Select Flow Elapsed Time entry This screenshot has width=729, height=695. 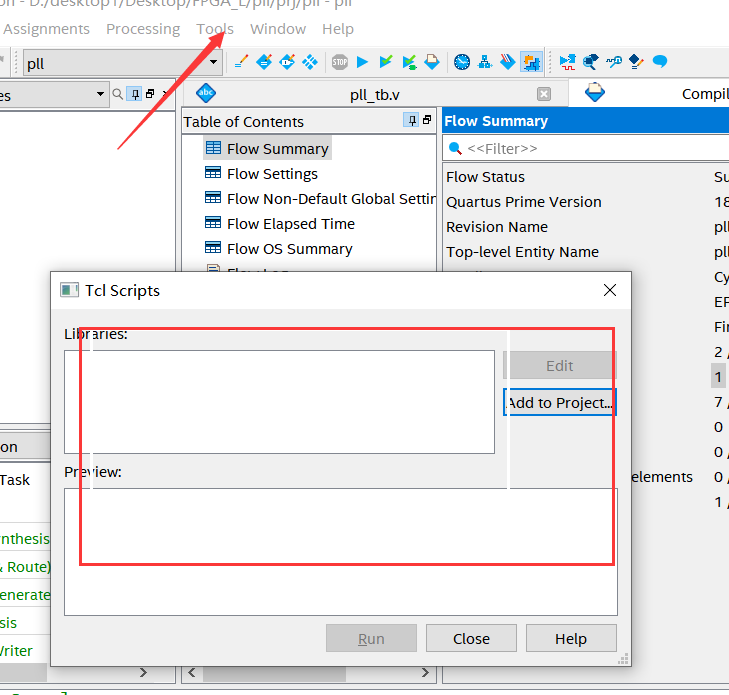280,224
